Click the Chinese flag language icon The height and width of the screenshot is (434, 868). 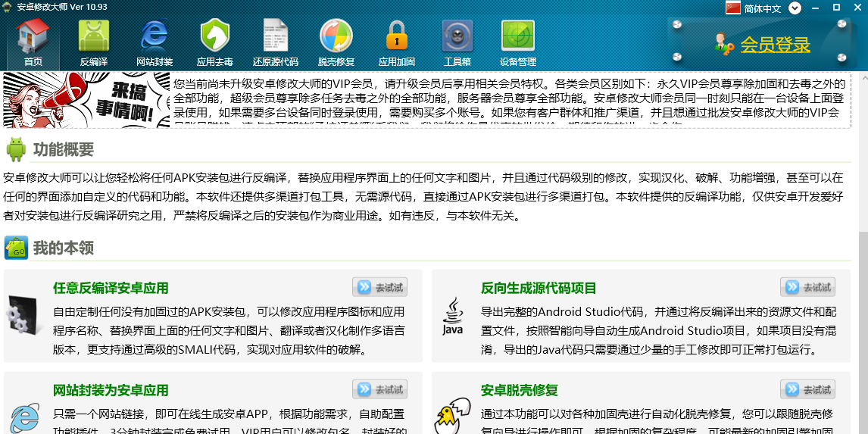733,8
